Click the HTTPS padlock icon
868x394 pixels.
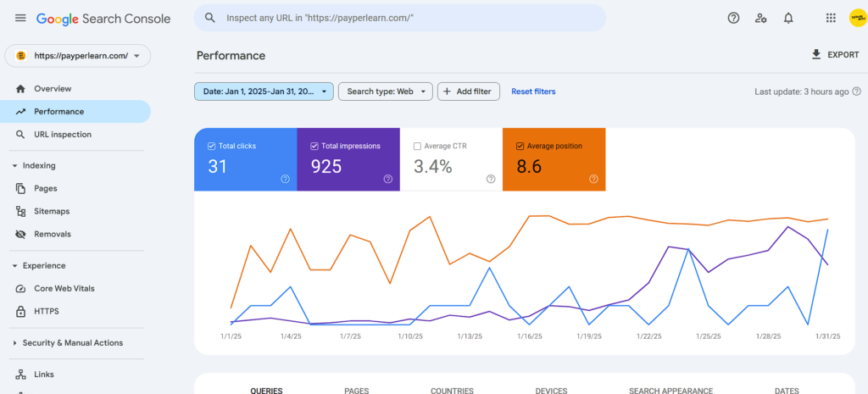point(20,312)
